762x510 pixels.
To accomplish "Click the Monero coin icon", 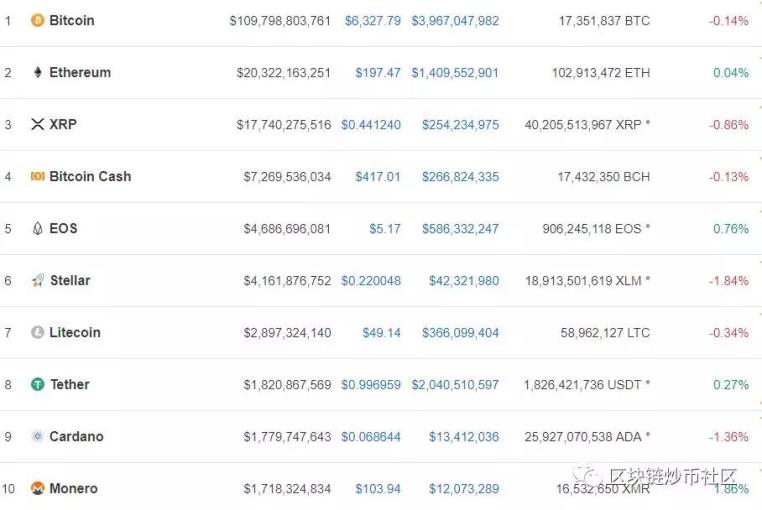I will pos(38,488).
